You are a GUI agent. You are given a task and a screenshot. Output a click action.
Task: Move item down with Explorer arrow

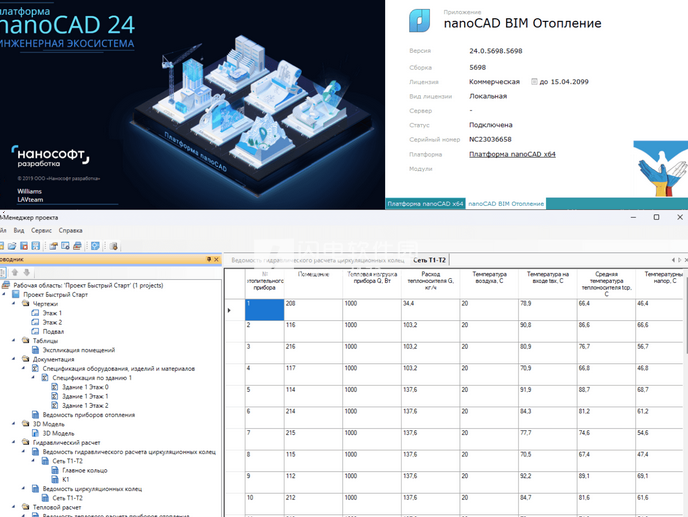pyautogui.click(x=27, y=273)
